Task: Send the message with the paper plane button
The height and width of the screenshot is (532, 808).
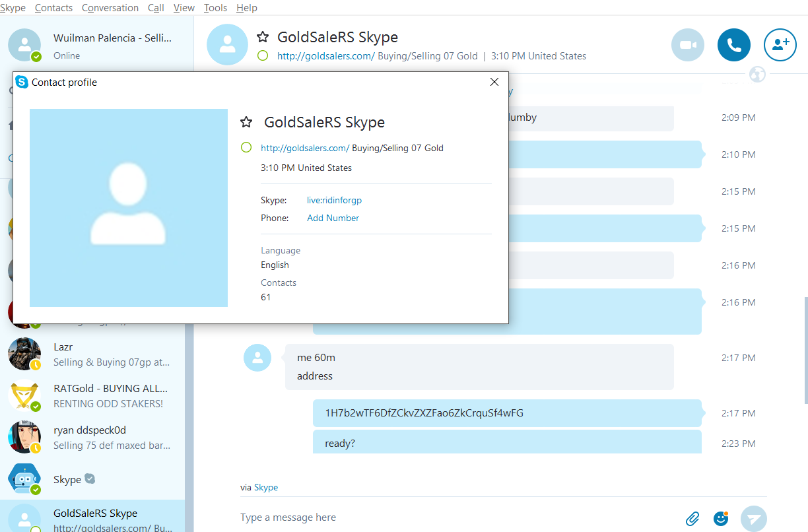Action: click(x=754, y=518)
